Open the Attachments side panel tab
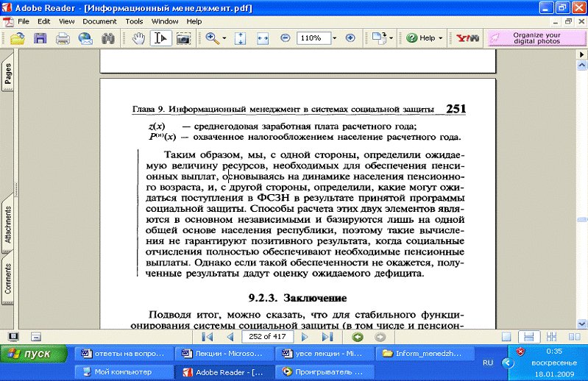Image resolution: width=588 pixels, height=381 pixels. pos(7,224)
